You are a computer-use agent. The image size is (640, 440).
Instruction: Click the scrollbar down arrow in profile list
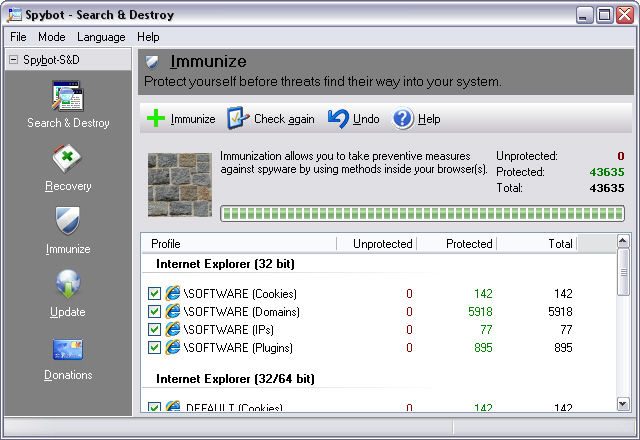pyautogui.click(x=623, y=404)
